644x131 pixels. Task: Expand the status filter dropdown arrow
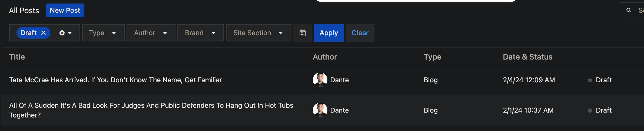[x=70, y=33]
